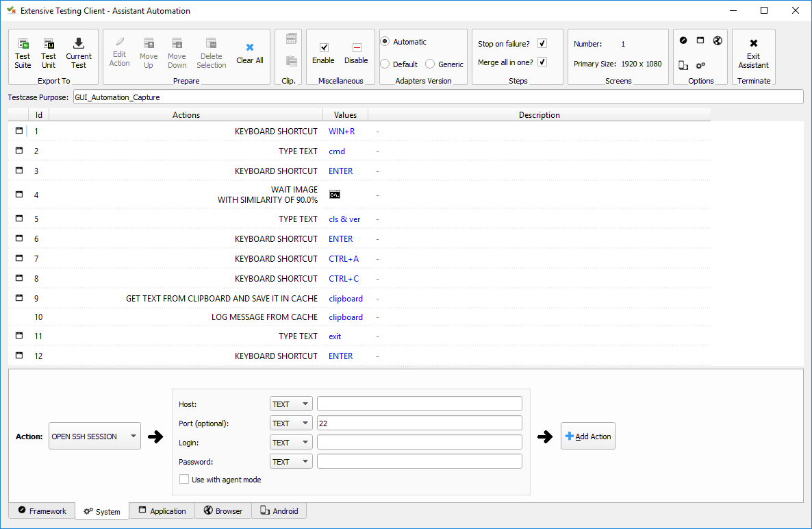Toggle Stop on failure checkbox

[542, 44]
